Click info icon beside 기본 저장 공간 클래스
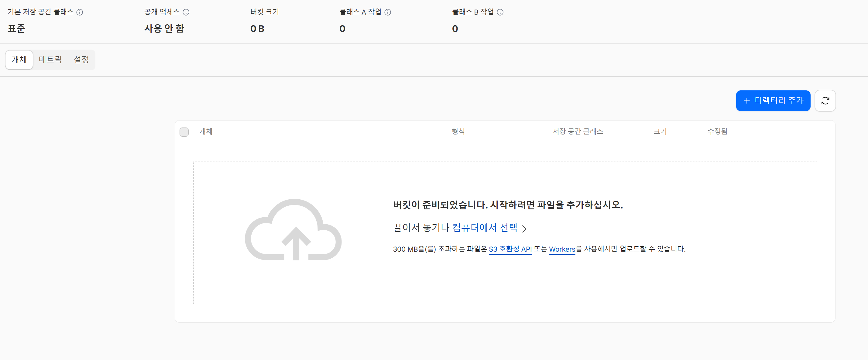 click(x=80, y=12)
